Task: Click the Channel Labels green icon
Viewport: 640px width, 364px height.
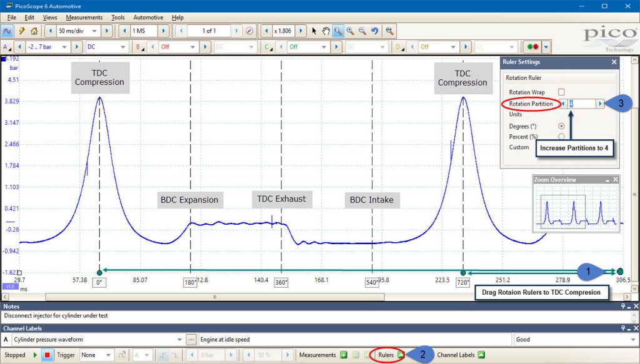Action: [482, 355]
